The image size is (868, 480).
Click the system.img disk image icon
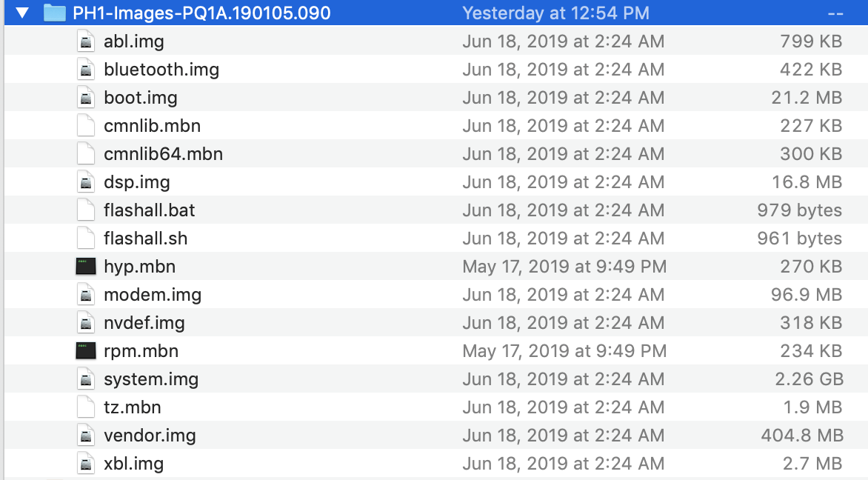(x=86, y=379)
